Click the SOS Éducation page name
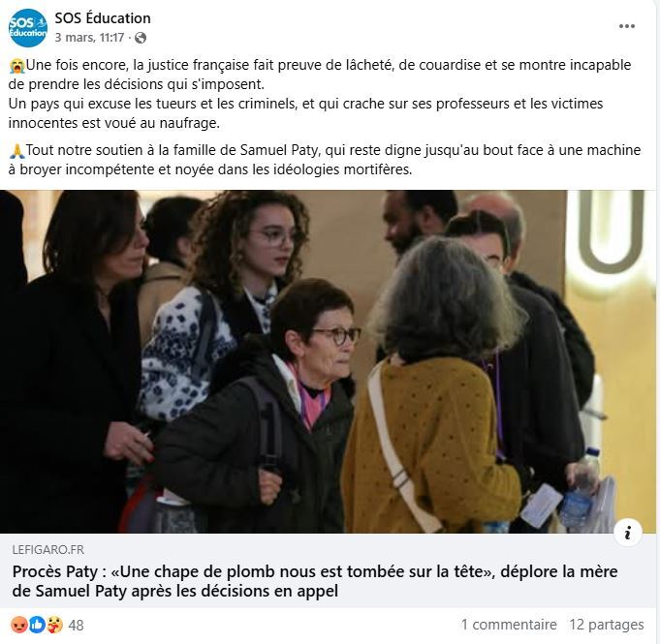The height and width of the screenshot is (644, 660). 103,18
